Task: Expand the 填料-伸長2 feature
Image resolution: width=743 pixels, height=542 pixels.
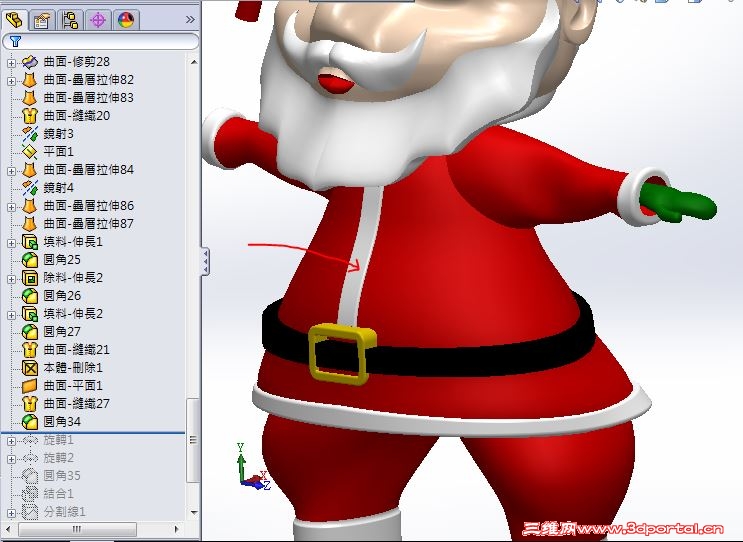Action: click(x=11, y=315)
